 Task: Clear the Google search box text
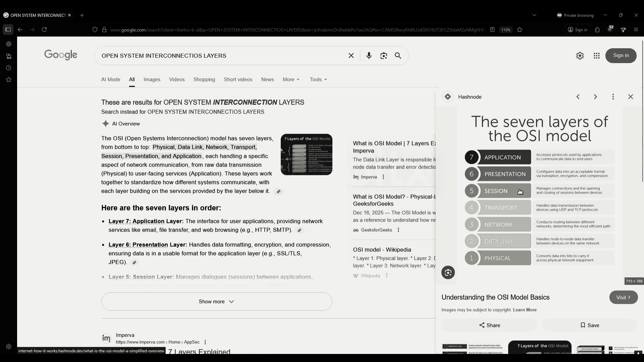351,56
